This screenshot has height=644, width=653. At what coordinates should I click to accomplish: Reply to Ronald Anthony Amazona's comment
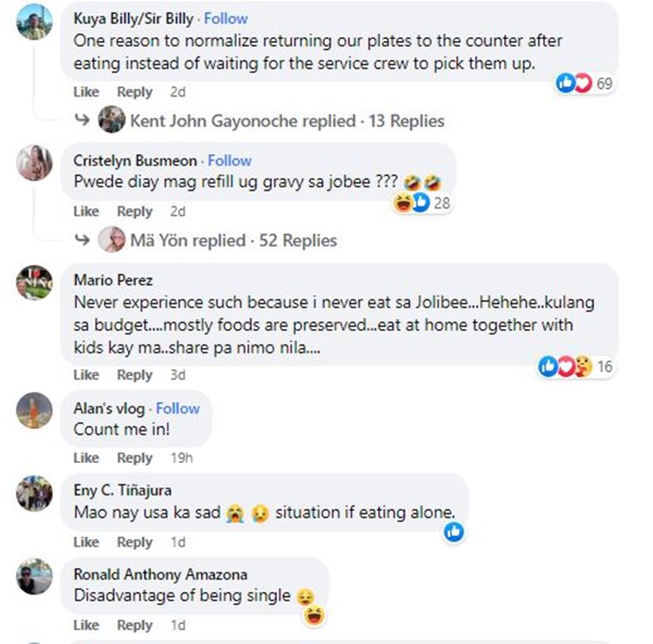point(135,625)
